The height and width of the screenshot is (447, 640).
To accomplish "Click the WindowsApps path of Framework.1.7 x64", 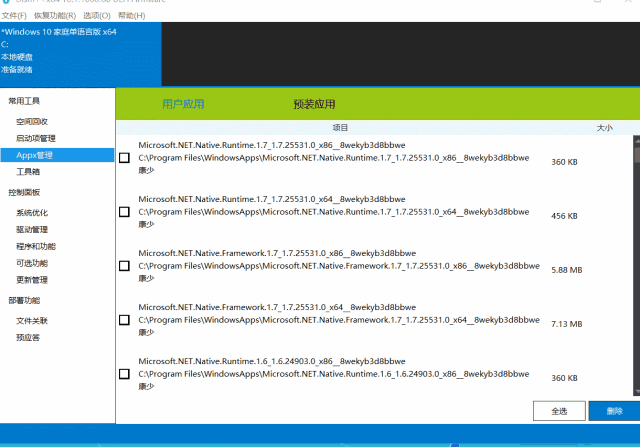I will point(339,320).
